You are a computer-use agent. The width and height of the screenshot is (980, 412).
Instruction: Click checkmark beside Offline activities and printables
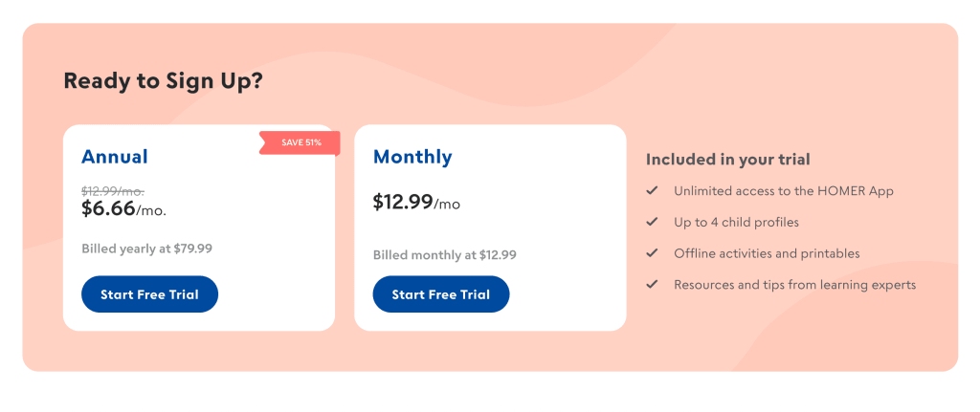(x=652, y=253)
